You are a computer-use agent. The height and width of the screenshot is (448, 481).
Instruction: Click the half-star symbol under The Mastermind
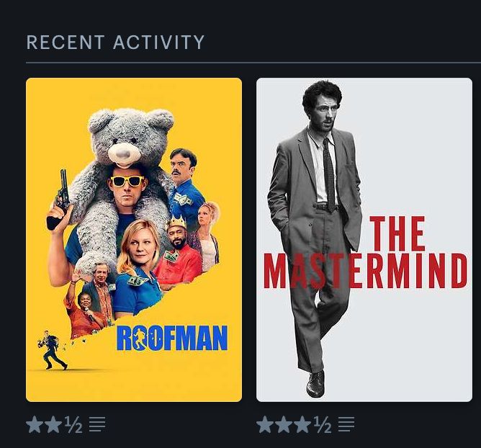(323, 425)
